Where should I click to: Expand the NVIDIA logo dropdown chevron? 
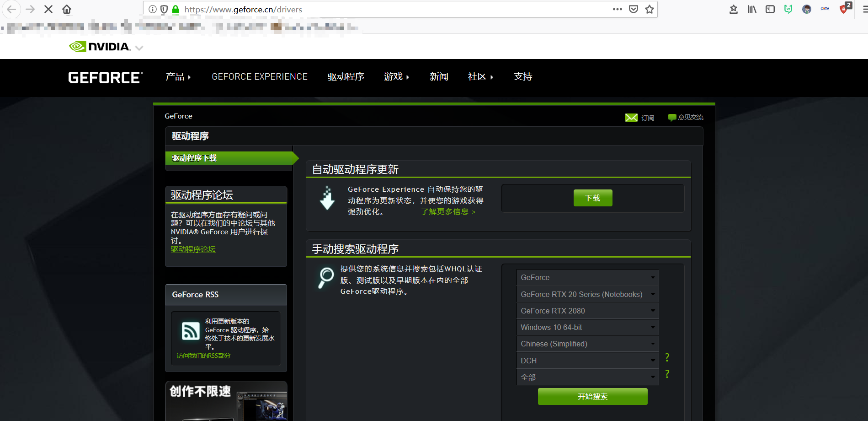139,48
